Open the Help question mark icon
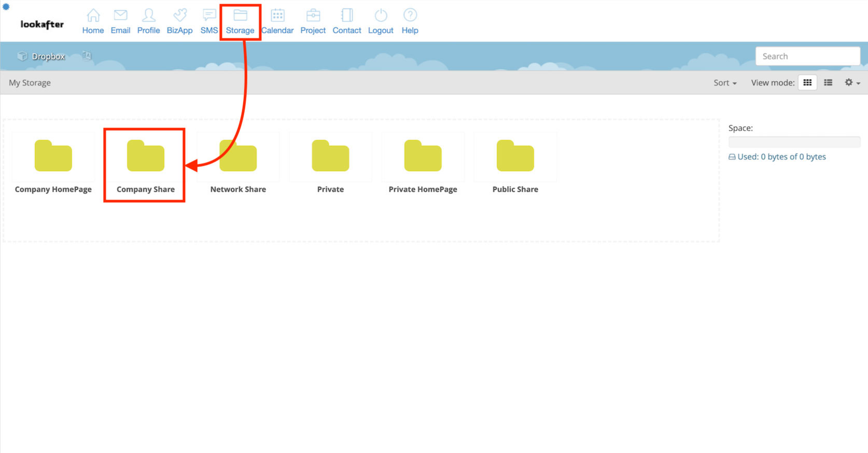868x453 pixels. (410, 16)
